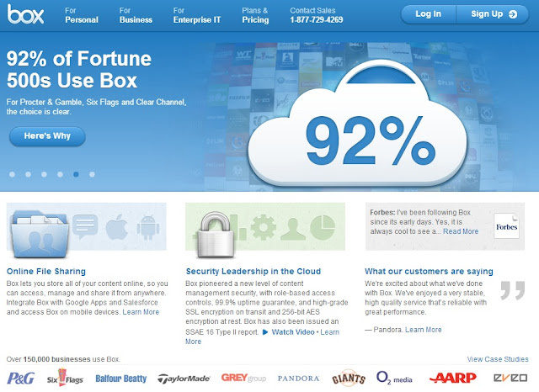Select the third carousel dot
Image resolution: width=539 pixels, height=392 pixels.
pyautogui.click(x=44, y=174)
